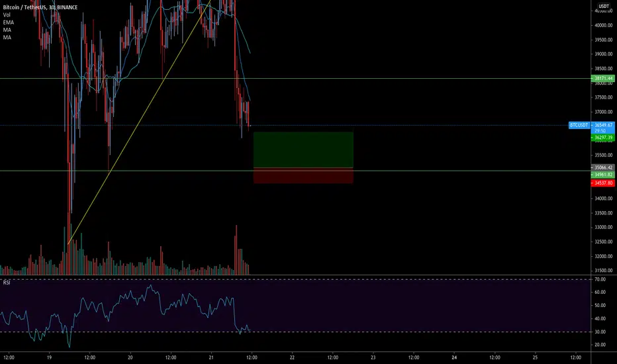Image resolution: width=617 pixels, height=364 pixels.
Task: Click the 32000.00 price axis label
Action: [x=604, y=256]
